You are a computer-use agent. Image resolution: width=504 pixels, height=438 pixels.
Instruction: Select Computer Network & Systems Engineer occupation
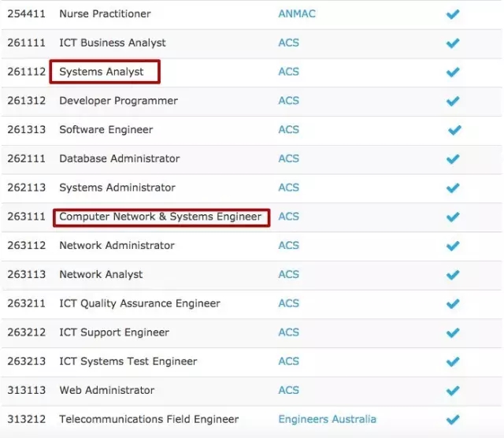pos(161,217)
